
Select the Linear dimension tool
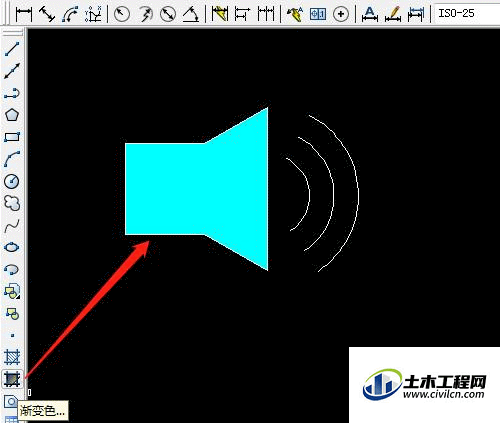pyautogui.click(x=24, y=14)
